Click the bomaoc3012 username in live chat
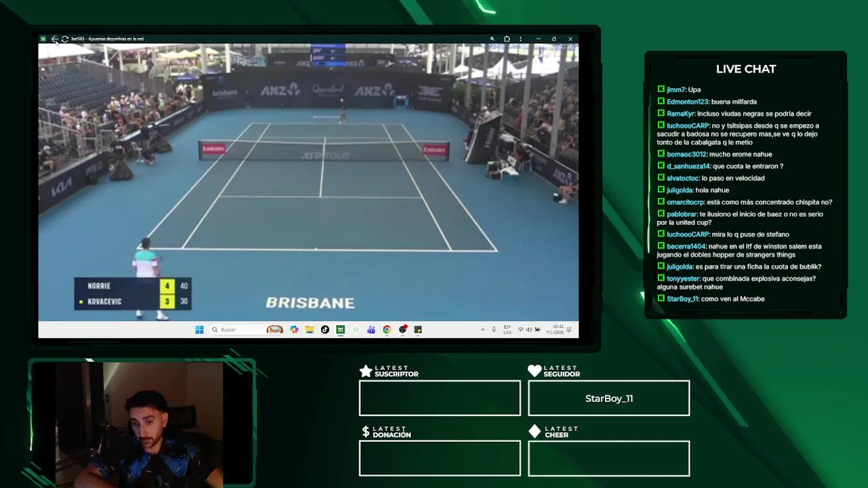 point(686,155)
